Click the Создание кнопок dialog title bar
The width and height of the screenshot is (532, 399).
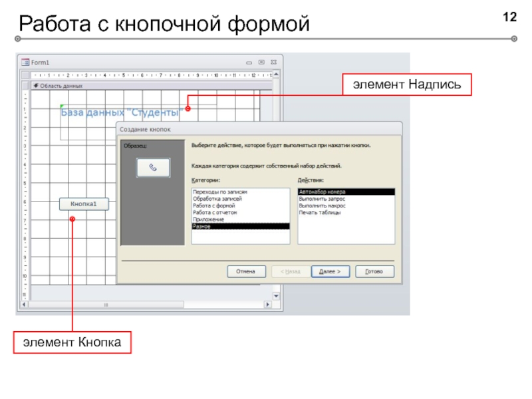259,129
